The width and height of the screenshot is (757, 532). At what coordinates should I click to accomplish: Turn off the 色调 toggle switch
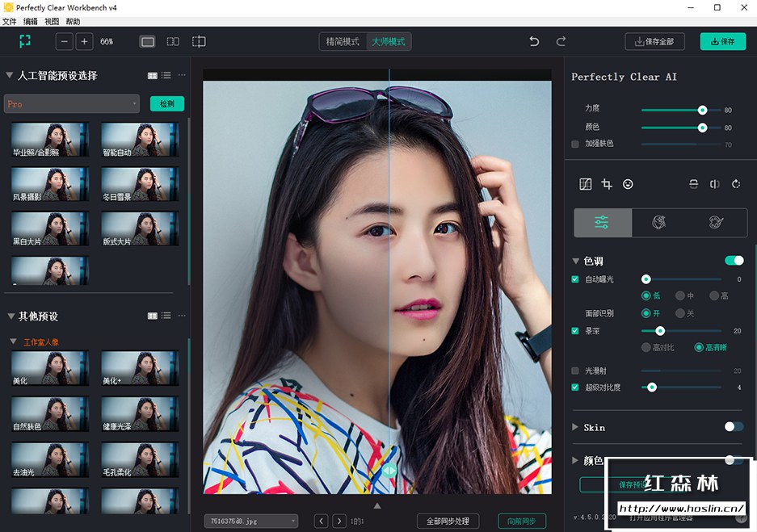734,261
